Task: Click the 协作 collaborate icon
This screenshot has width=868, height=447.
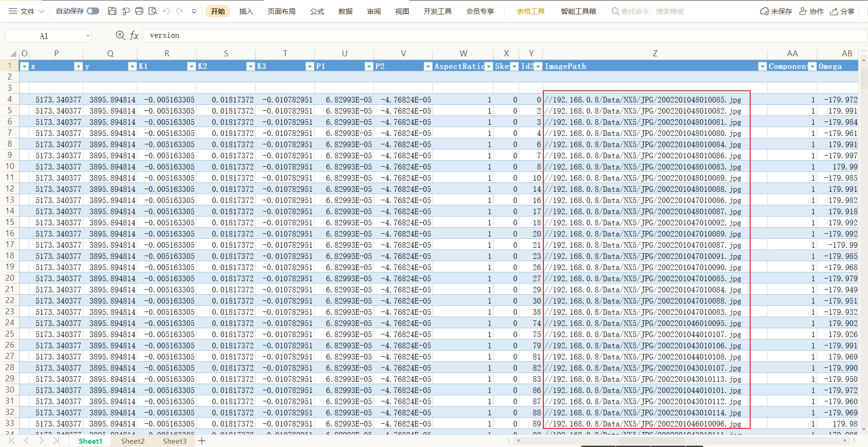Action: pyautogui.click(x=803, y=11)
